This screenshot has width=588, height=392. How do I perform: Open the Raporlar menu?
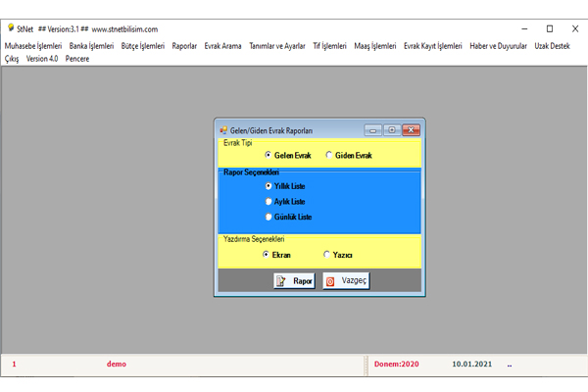(184, 46)
